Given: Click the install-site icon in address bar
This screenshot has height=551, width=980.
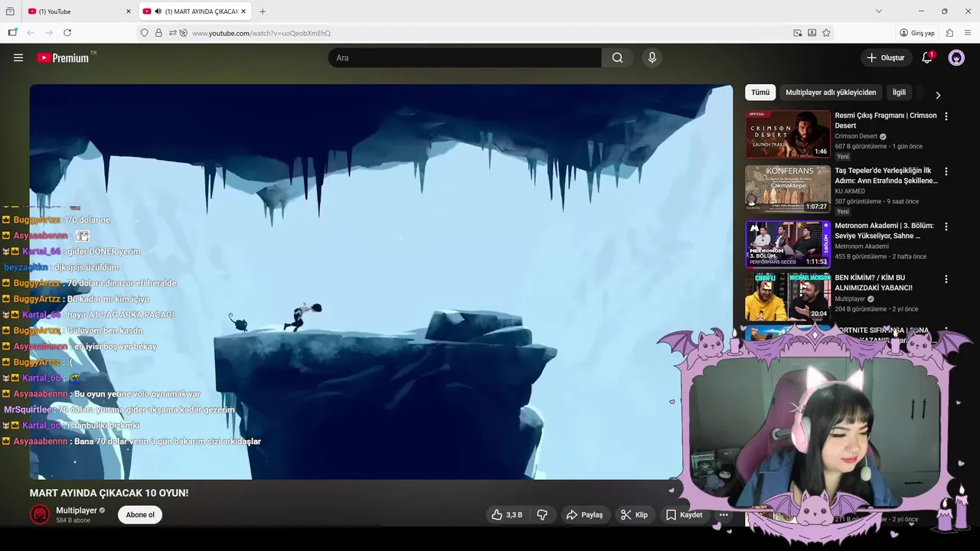Looking at the screenshot, I should pos(812,33).
